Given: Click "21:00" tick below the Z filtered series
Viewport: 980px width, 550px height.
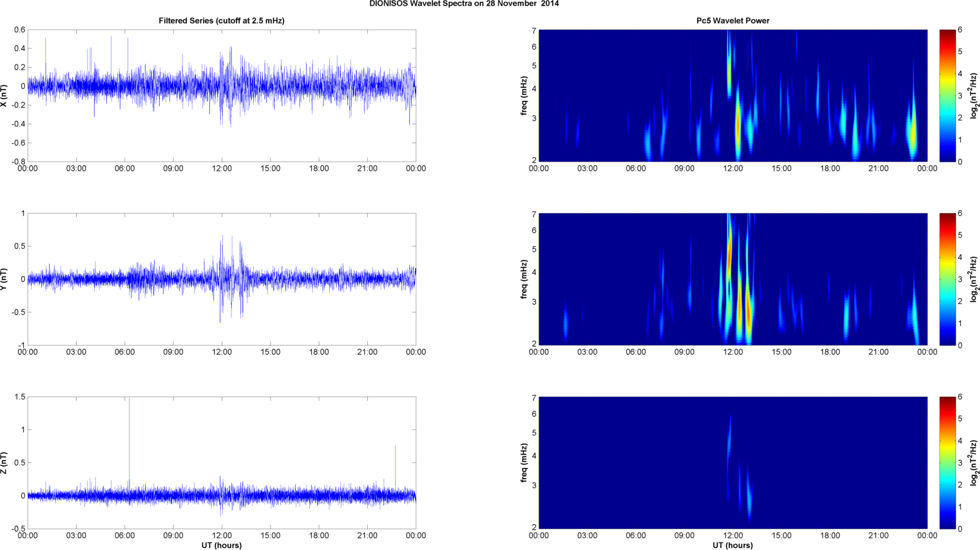Looking at the screenshot, I should (x=367, y=536).
